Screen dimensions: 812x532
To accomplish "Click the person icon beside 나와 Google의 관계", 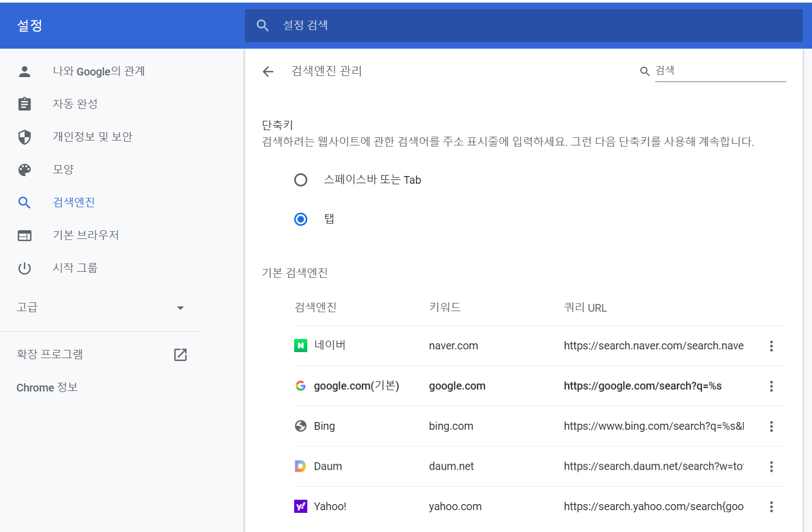I will click(x=25, y=72).
